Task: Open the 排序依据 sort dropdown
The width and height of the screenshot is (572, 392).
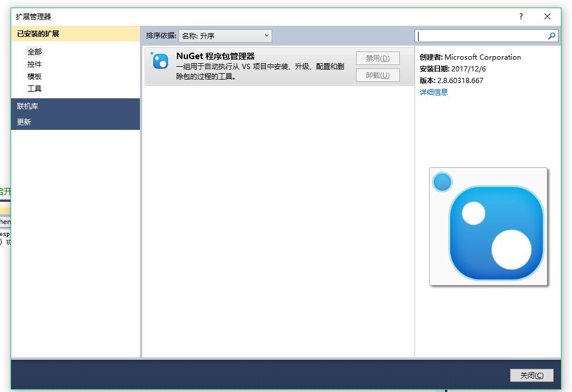Action: [225, 36]
